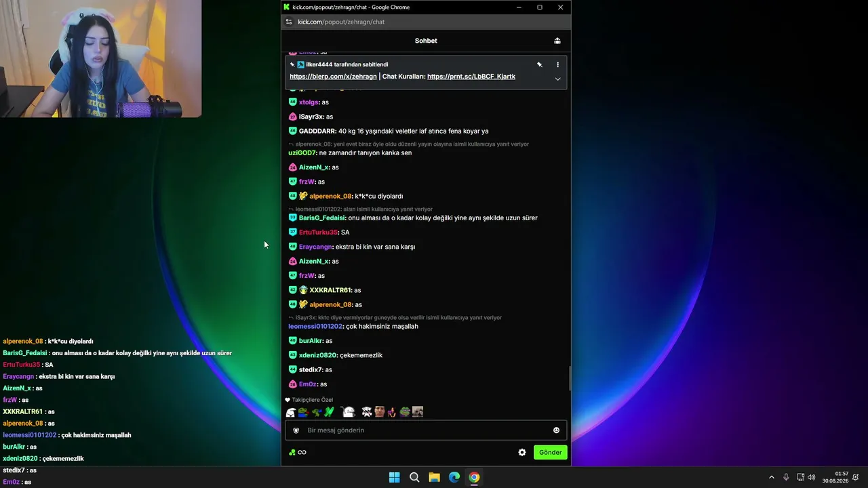868x488 pixels.
Task: Open volume control from system tray
Action: (812, 477)
